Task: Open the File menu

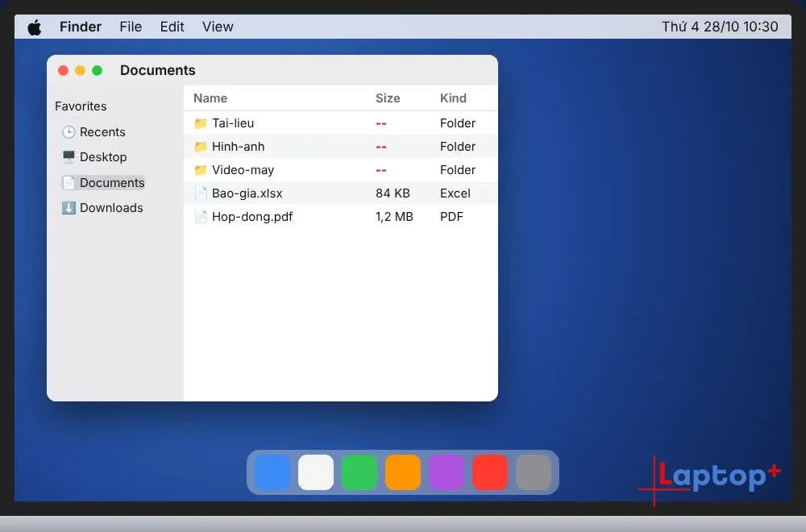Action: click(131, 27)
